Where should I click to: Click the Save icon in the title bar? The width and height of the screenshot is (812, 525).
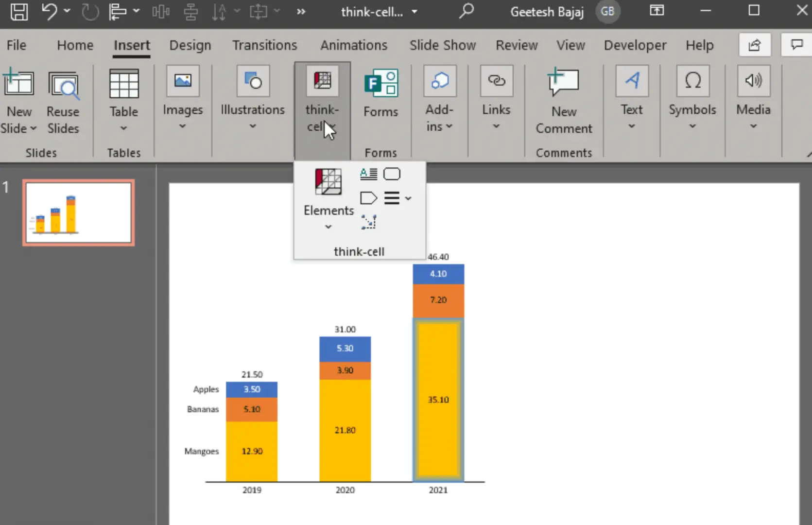click(19, 11)
